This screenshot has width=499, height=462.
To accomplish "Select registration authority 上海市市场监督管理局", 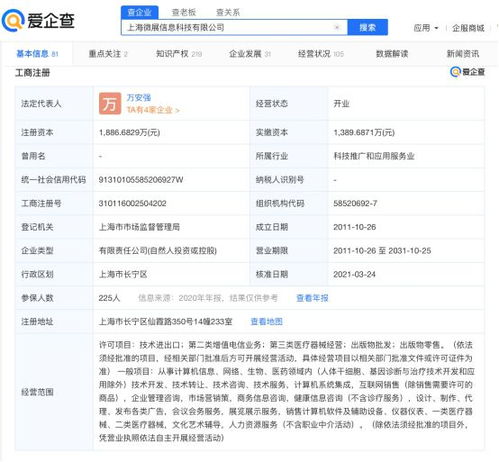I will click(x=139, y=227).
